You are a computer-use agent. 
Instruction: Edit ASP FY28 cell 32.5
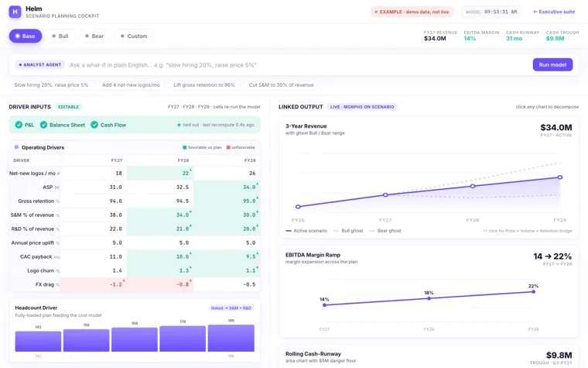(x=160, y=187)
